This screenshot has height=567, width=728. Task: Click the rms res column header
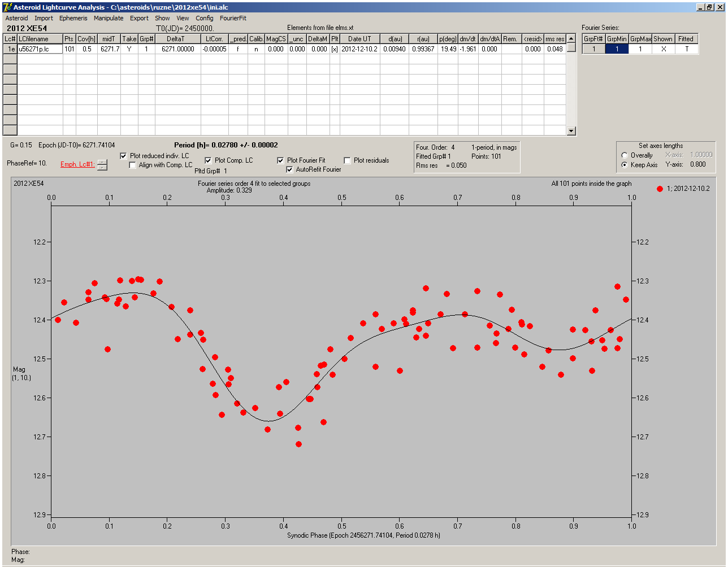click(554, 39)
